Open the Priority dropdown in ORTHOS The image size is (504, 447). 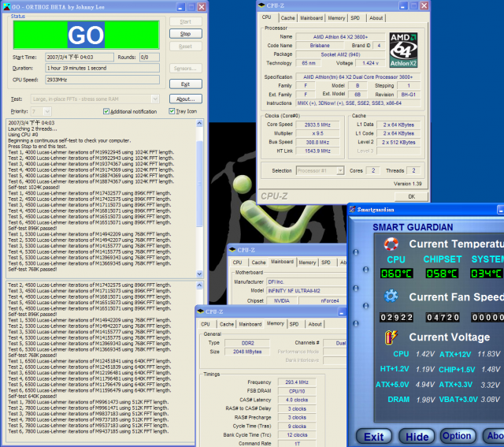pyautogui.click(x=47, y=112)
